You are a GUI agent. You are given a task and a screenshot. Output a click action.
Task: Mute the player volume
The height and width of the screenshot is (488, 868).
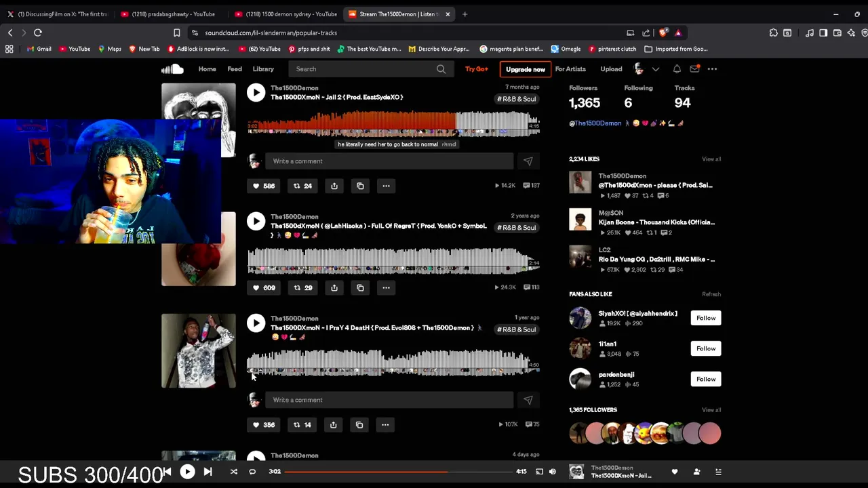tap(553, 472)
